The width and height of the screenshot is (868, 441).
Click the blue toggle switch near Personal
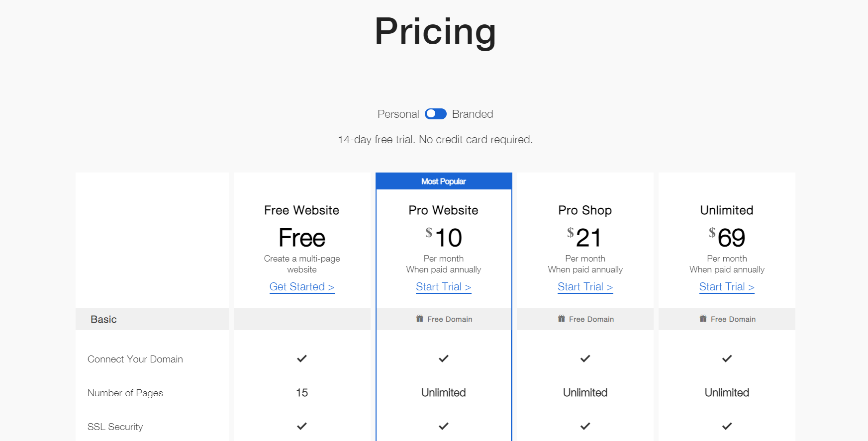tap(436, 114)
